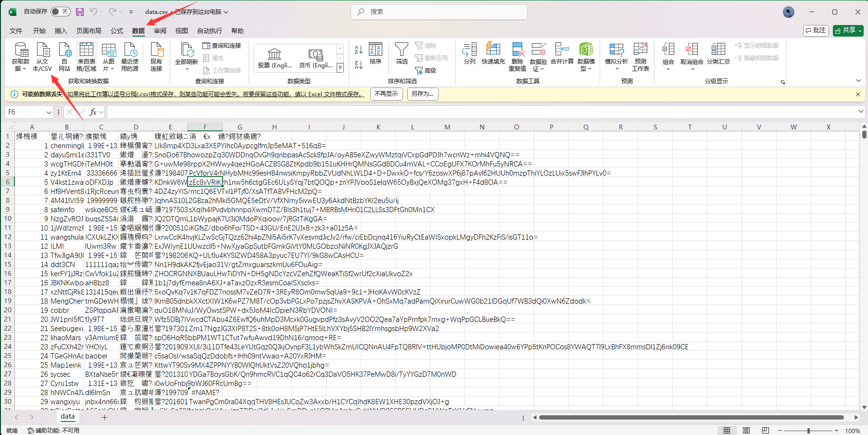868x435 pixels.
Task: Open the 审阅 ribbon tab
Action: (160, 31)
